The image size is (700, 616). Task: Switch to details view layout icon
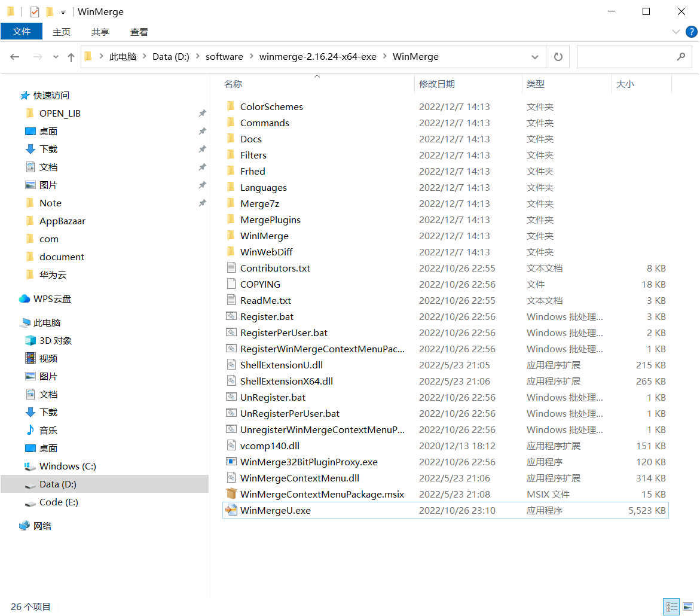(671, 606)
